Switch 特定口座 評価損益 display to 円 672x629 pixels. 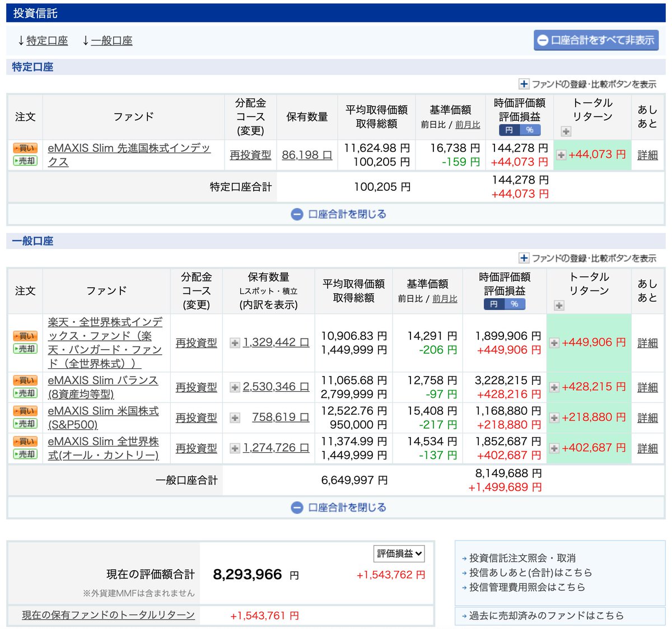509,130
